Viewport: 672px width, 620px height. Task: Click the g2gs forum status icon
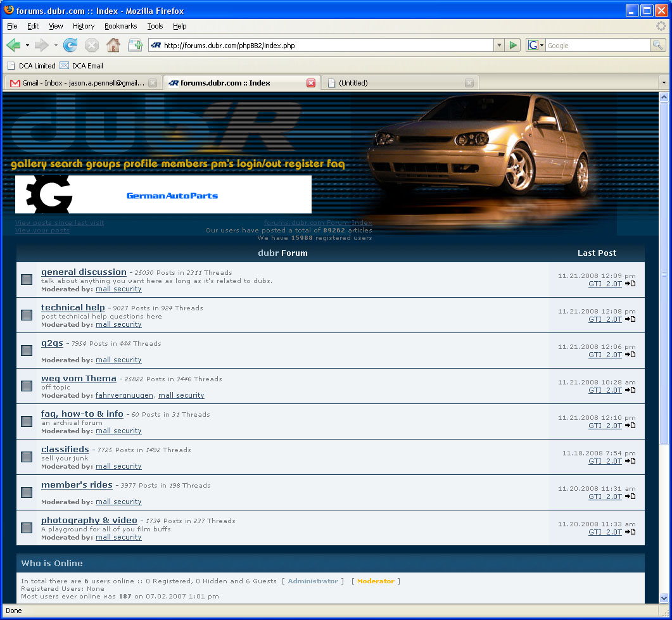(x=27, y=350)
